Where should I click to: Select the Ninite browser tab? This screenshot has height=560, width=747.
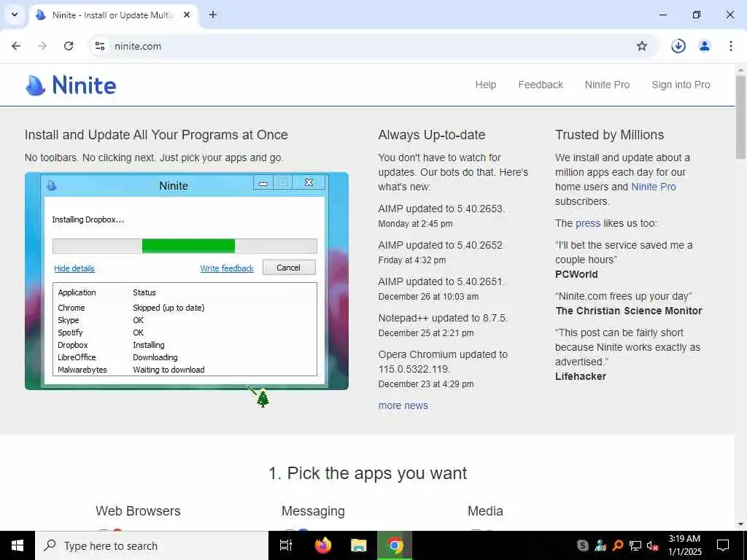click(113, 15)
